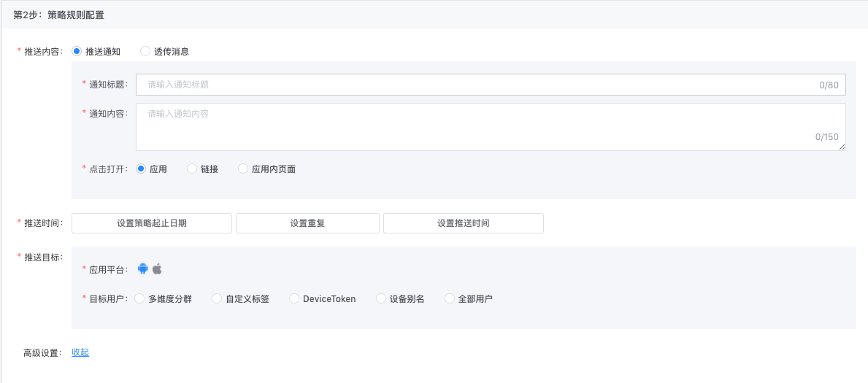Select the 应用内页面 radio option
The width and height of the screenshot is (868, 383).
[x=243, y=169]
